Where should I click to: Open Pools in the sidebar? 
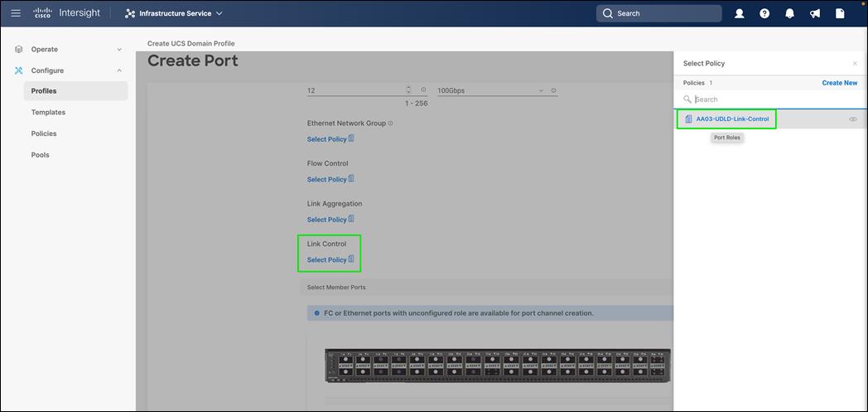[x=41, y=155]
